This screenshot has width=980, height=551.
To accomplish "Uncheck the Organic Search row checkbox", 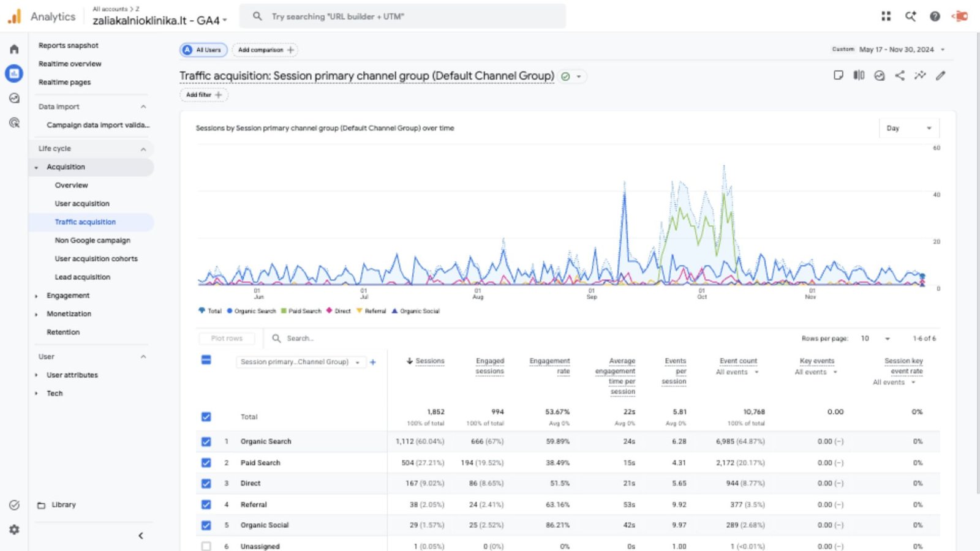I will tap(206, 441).
